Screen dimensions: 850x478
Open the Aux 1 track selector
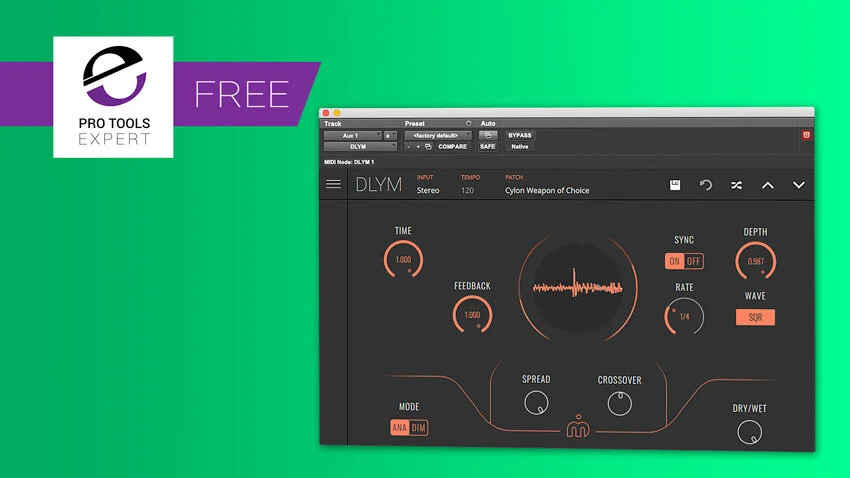click(x=353, y=135)
